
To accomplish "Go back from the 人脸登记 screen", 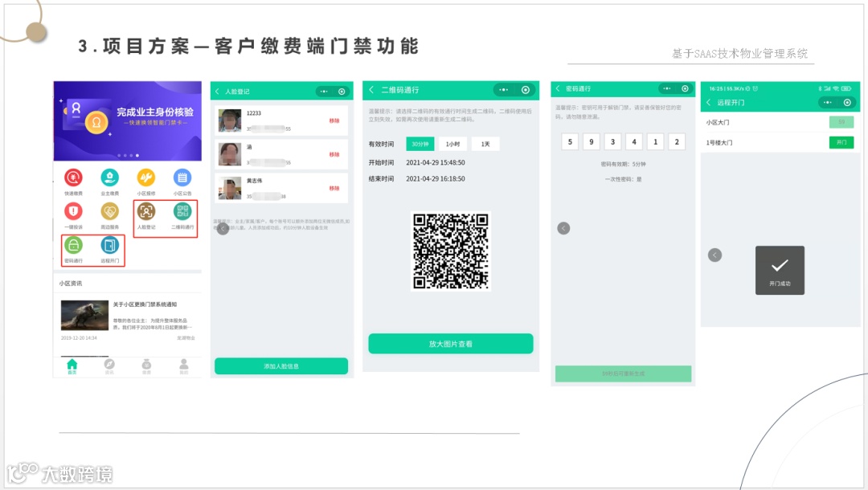I will coord(218,92).
